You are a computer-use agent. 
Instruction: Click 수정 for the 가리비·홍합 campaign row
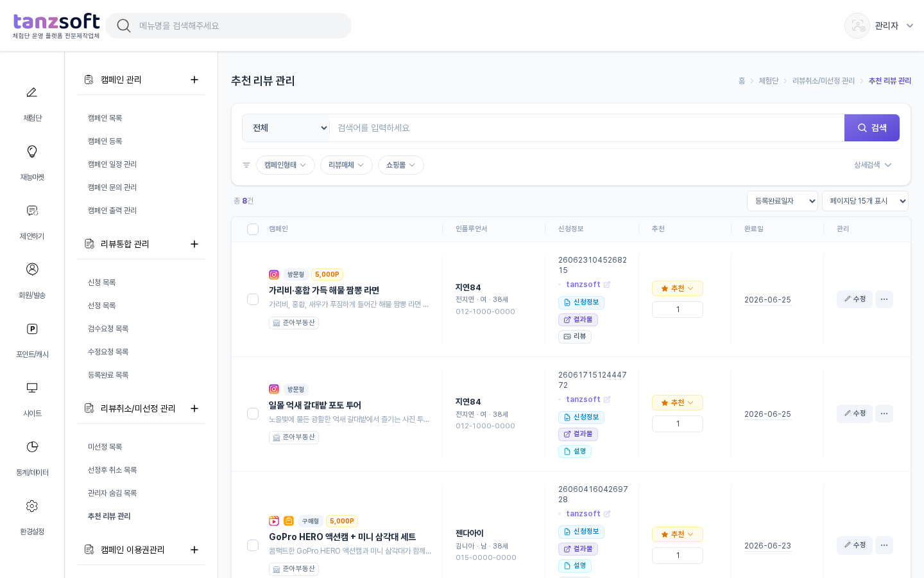click(855, 299)
